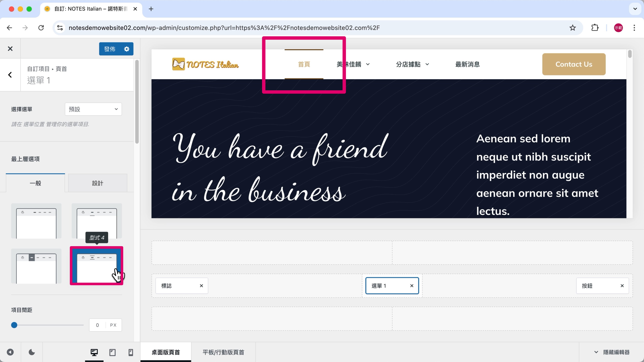Remove the 標誌 header element
The height and width of the screenshot is (362, 644).
click(x=201, y=286)
